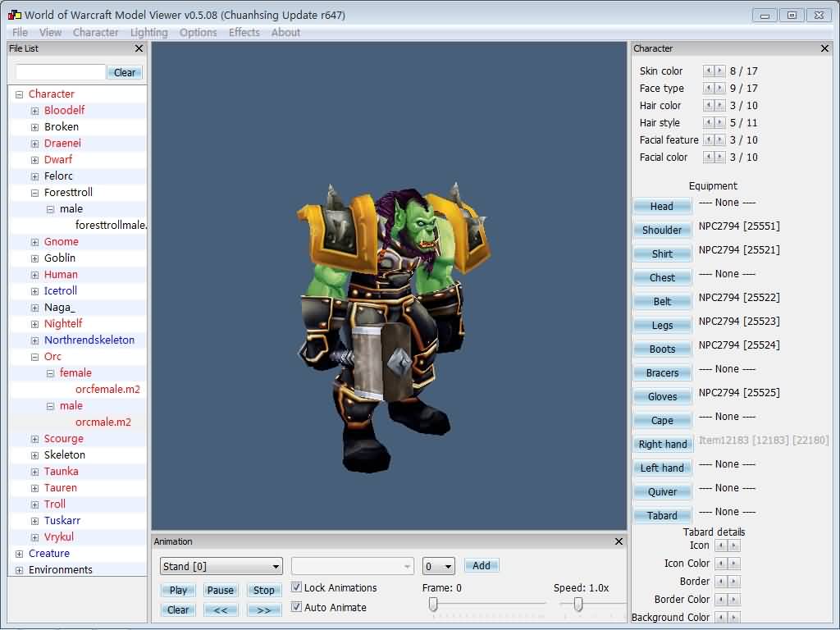
Task: Disable the Auto Animate checkbox
Action: [295, 607]
